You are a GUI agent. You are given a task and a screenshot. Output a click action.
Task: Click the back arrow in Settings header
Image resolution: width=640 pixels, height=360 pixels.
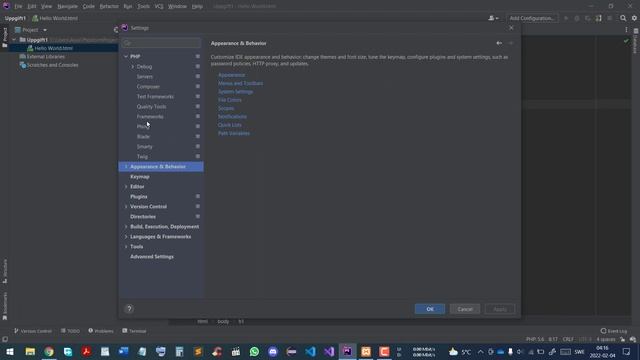point(499,43)
